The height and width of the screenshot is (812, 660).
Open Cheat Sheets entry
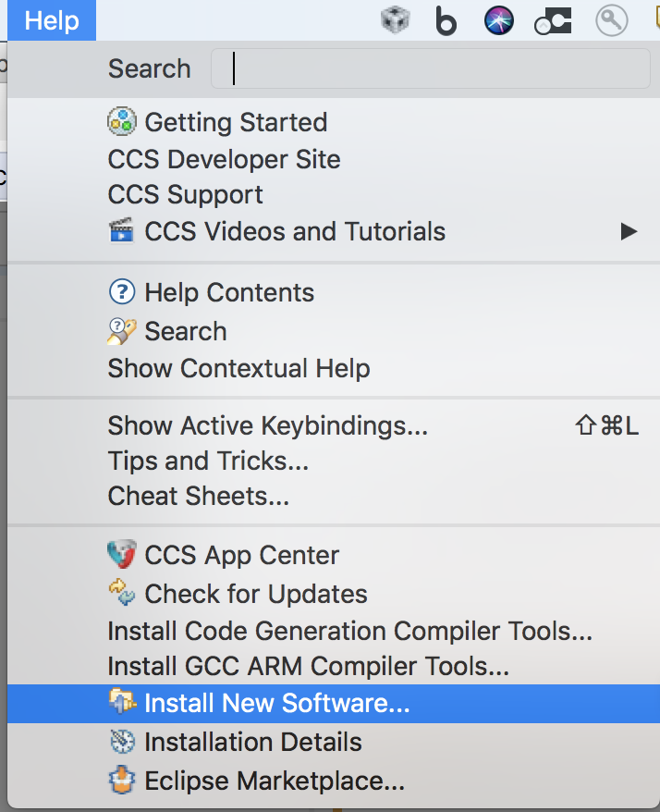click(198, 496)
